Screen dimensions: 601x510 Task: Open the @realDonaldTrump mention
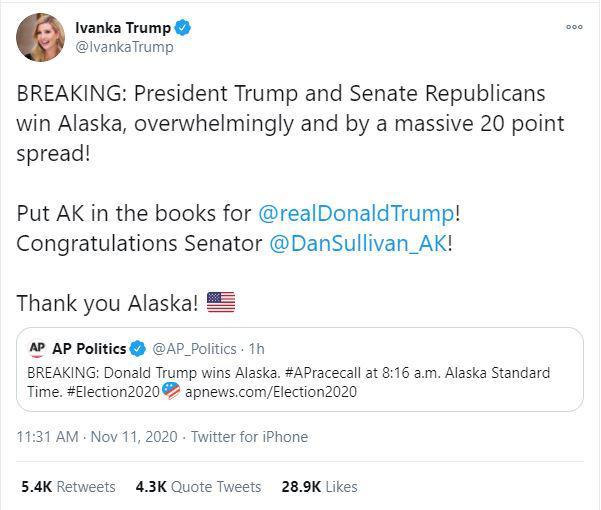point(358,214)
